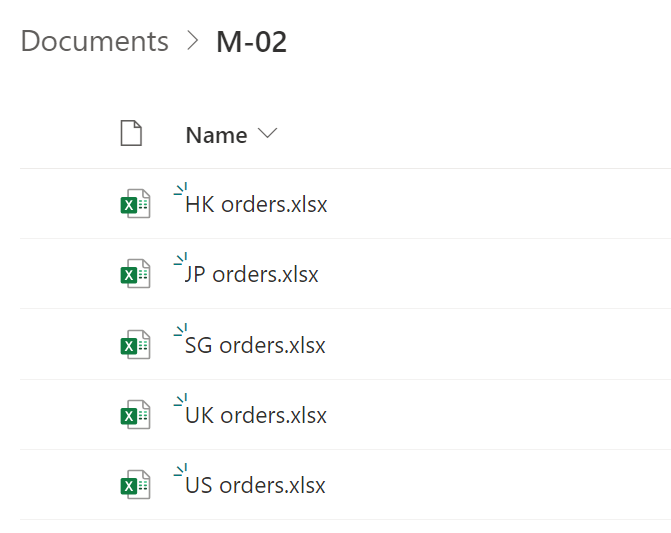Image resolution: width=671 pixels, height=533 pixels.
Task: Click the Name column header
Action: tap(217, 135)
